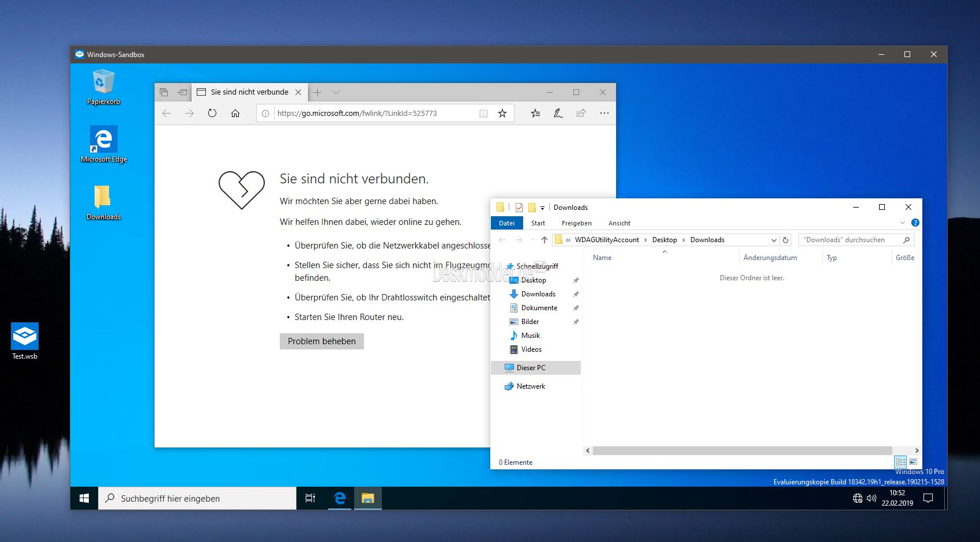Open the Papierkorb desktop icon

click(104, 86)
